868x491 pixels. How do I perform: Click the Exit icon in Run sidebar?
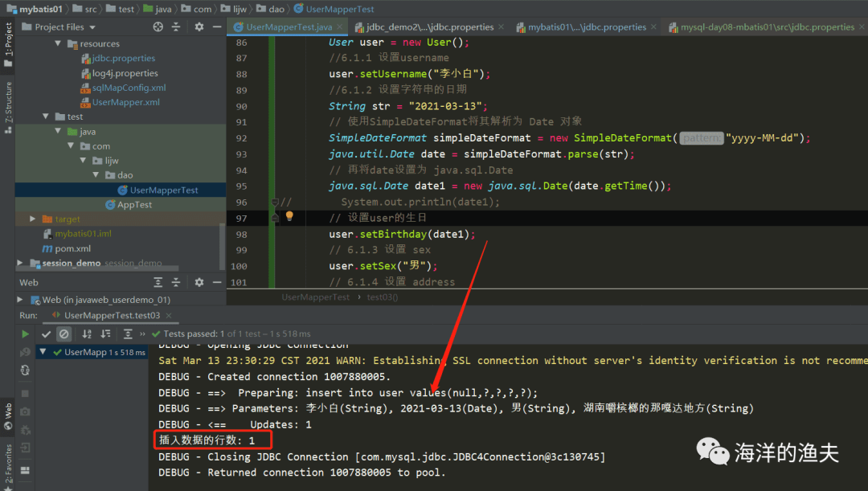point(25,448)
